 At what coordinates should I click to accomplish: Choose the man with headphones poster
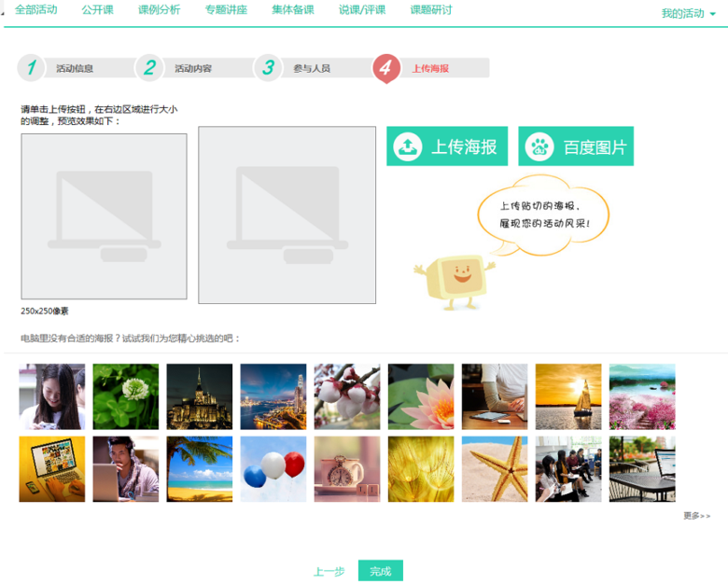pyautogui.click(x=126, y=469)
